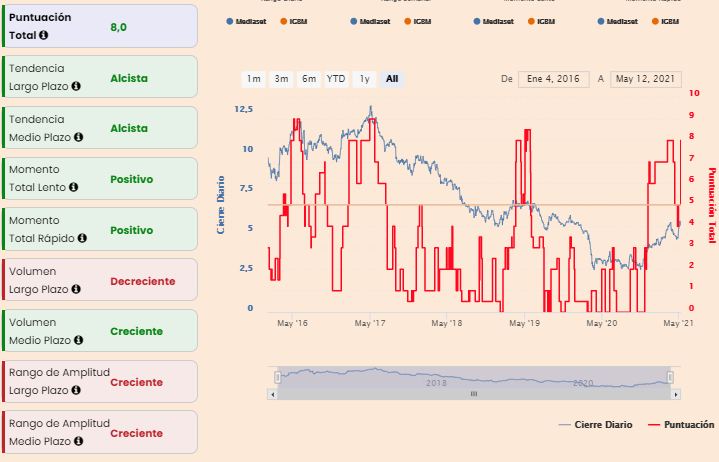719x462 pixels.
Task: Toggle IGBM in second mini chart legend
Action: coord(417,22)
